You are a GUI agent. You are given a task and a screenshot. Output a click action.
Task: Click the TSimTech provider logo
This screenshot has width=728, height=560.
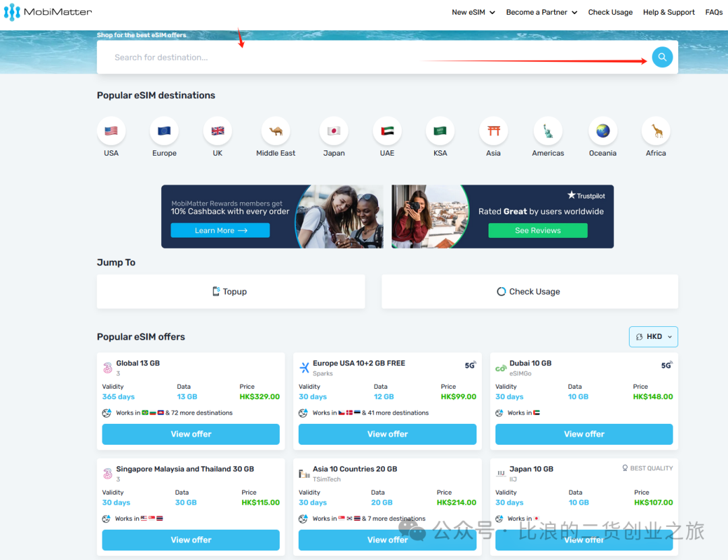(304, 474)
